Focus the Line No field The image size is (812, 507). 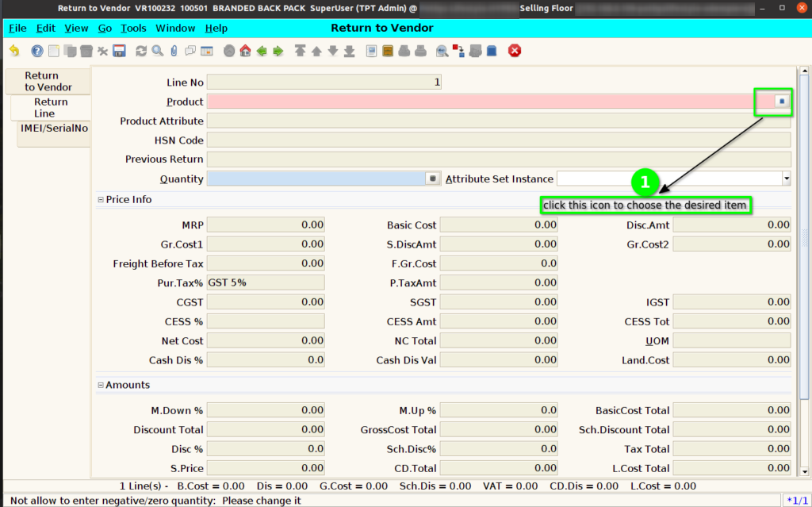point(324,82)
